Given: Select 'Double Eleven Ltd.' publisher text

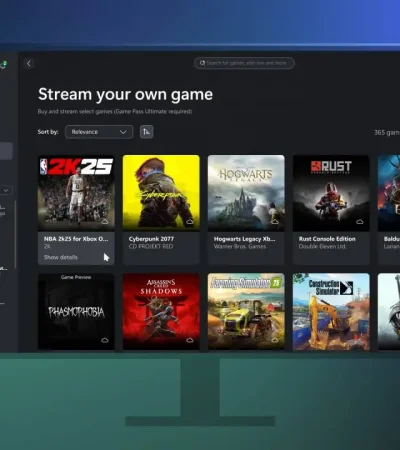Looking at the screenshot, I should click(322, 246).
